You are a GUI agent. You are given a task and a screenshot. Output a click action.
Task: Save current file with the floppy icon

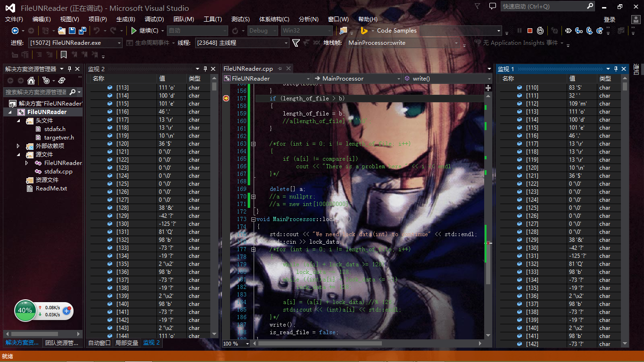72,31
